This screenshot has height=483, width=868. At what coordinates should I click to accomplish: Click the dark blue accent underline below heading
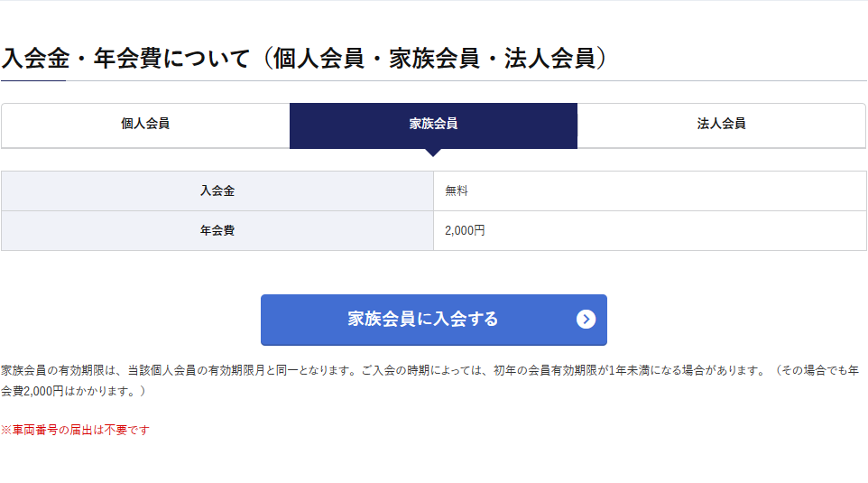pyautogui.click(x=33, y=81)
